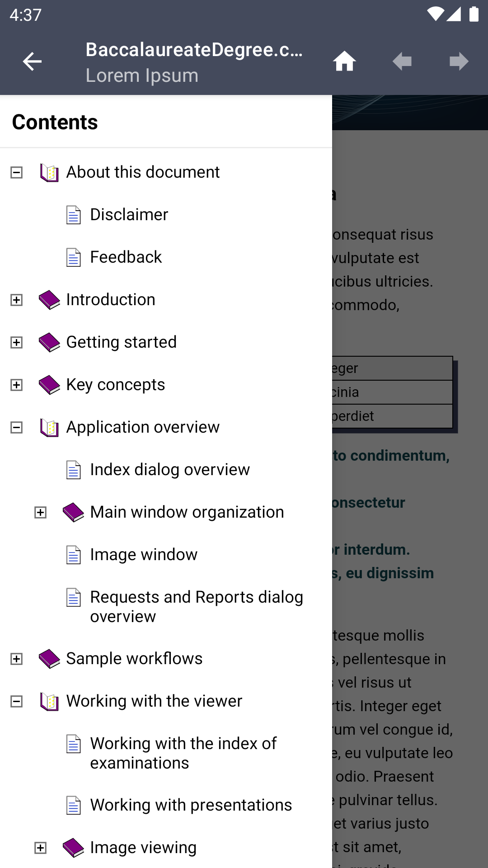Tap the back arrow in the top bar

(x=32, y=61)
